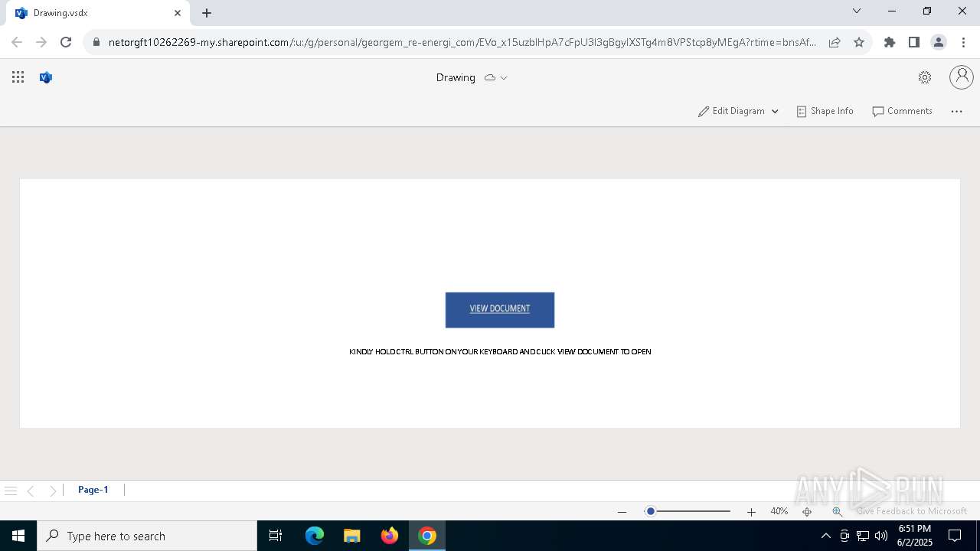Toggle the Chrome side panel
Screen dimensions: 980x551
pos(914,42)
